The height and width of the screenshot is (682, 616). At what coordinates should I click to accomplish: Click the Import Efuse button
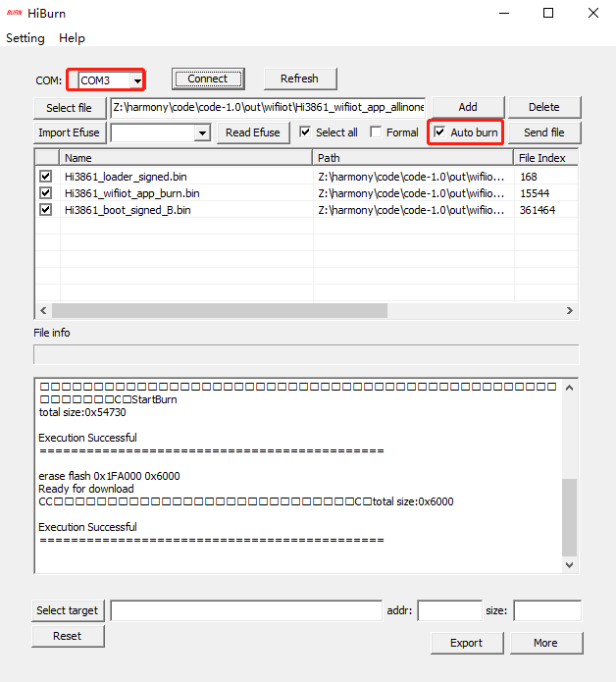(70, 132)
